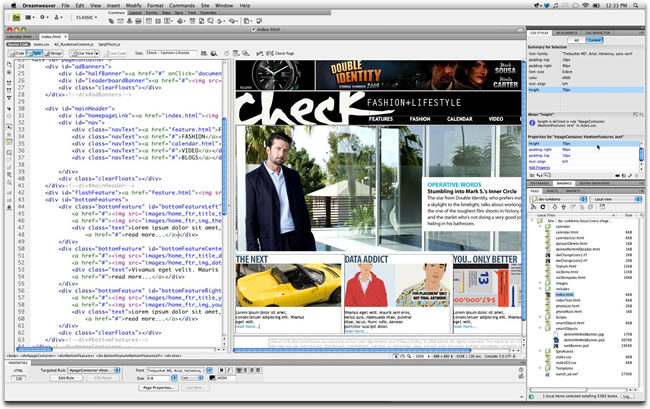650x409 pixels.
Task: Open the Local view dropdown in Files panel
Action: point(616,199)
